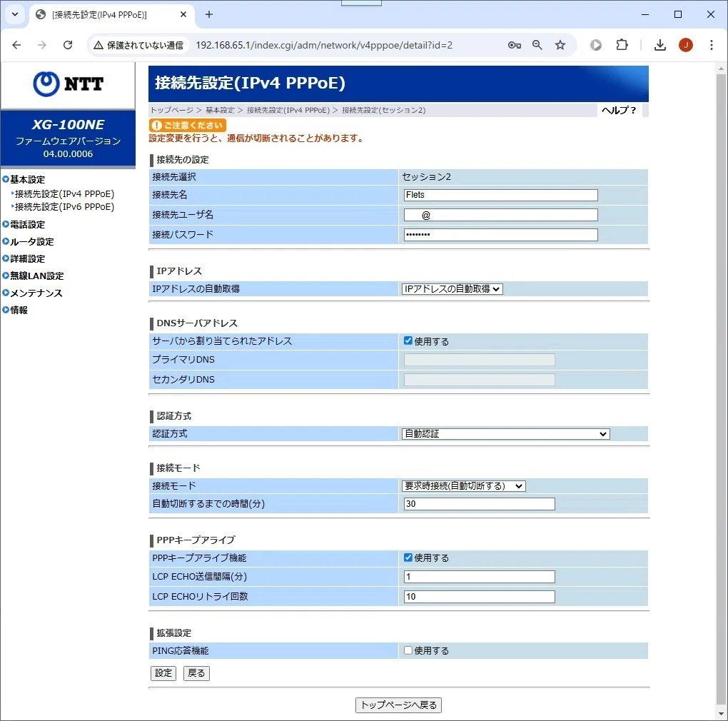Viewport: 728px width, 721px height.
Task: Expand メンテナンス in sidebar
Action: tap(32, 293)
